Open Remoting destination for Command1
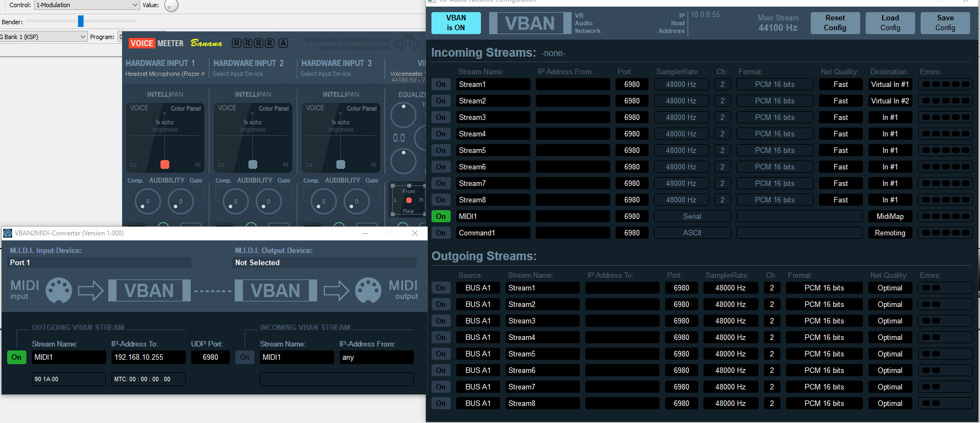 coord(890,233)
